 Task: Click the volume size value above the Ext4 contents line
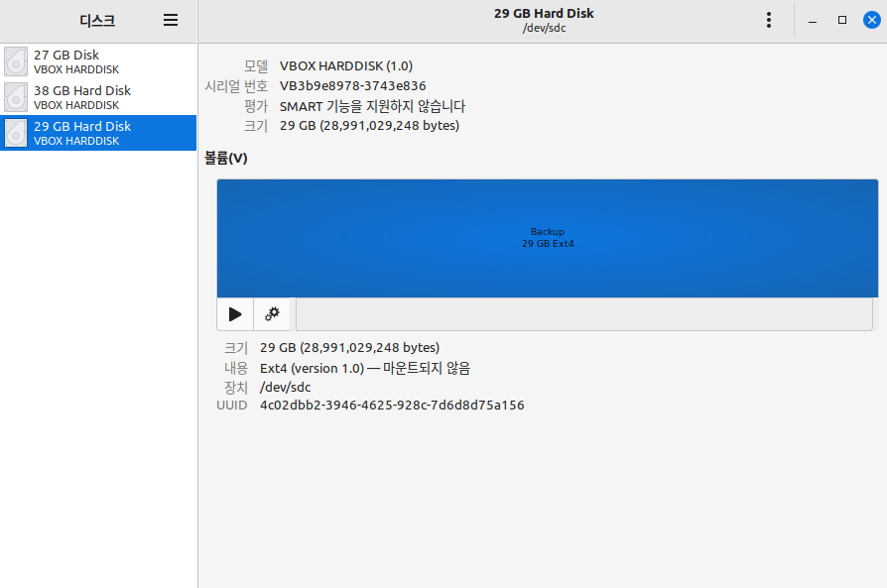[349, 348]
